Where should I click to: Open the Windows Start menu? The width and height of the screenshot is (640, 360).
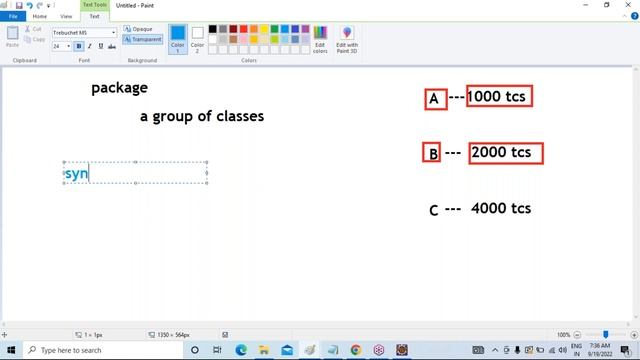pos(11,350)
